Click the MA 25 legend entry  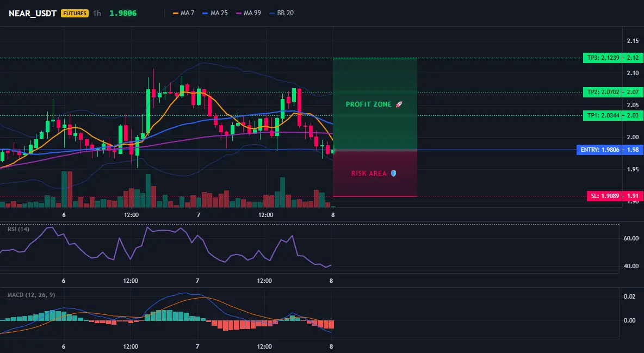[215, 13]
